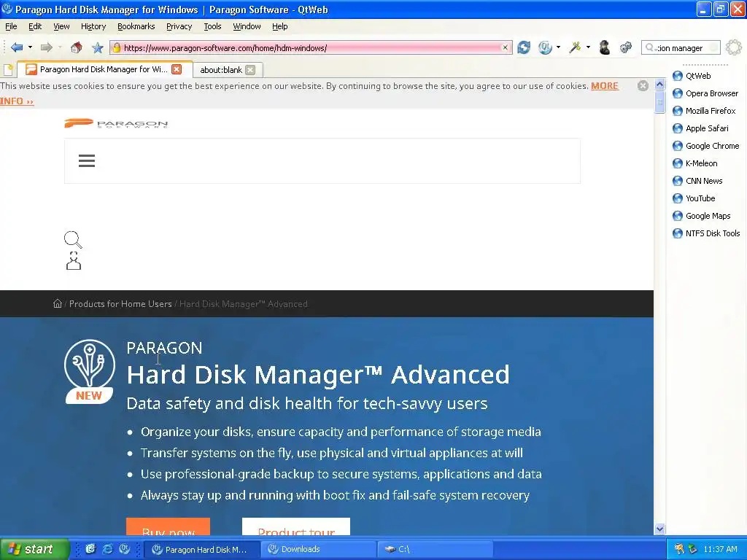This screenshot has width=747, height=560.
Task: Click the MORE INFO cookie link
Action: 605,86
